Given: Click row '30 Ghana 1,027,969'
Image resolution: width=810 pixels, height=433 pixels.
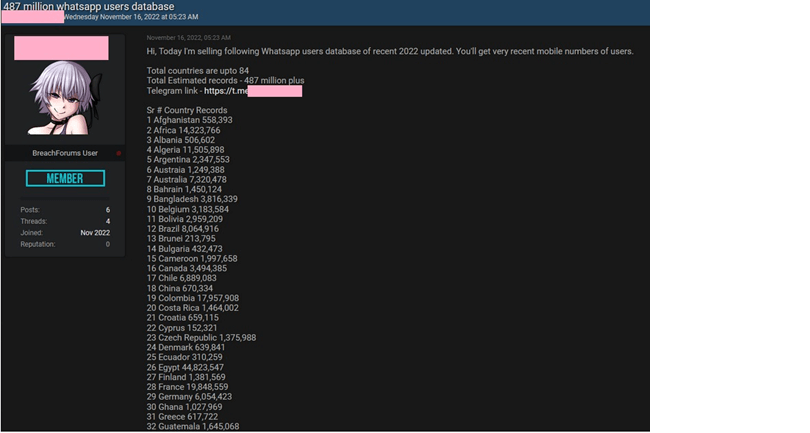Looking at the screenshot, I should [184, 407].
